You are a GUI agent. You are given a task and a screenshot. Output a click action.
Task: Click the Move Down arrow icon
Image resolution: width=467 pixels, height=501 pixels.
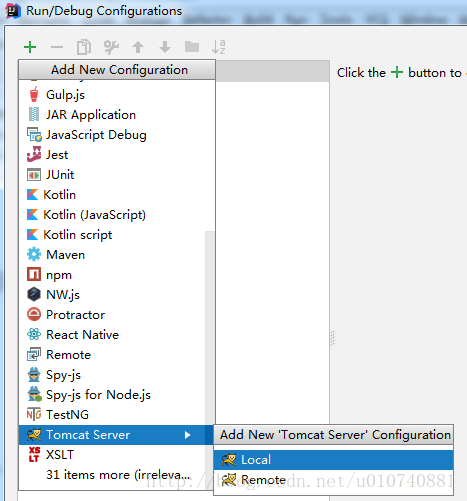165,47
